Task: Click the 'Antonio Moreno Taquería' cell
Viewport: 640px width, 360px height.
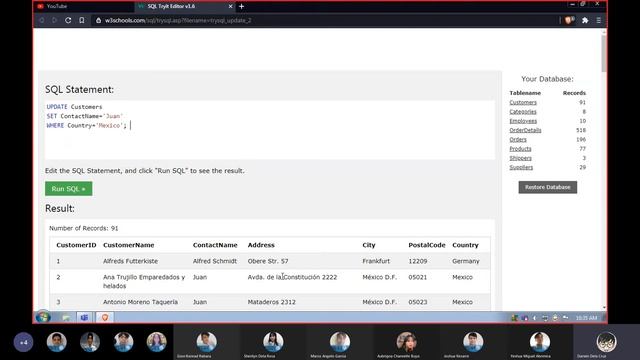Action: click(140, 302)
